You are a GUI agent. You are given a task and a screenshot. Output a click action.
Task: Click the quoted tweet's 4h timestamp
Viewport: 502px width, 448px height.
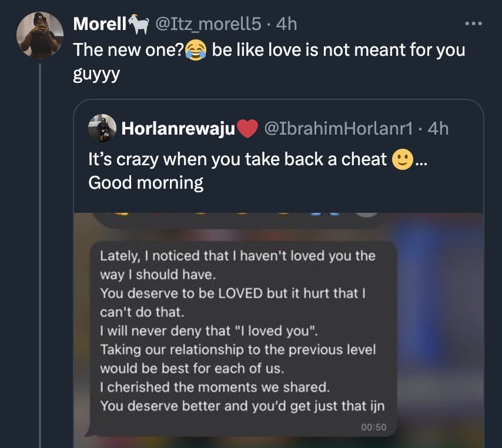click(x=439, y=128)
